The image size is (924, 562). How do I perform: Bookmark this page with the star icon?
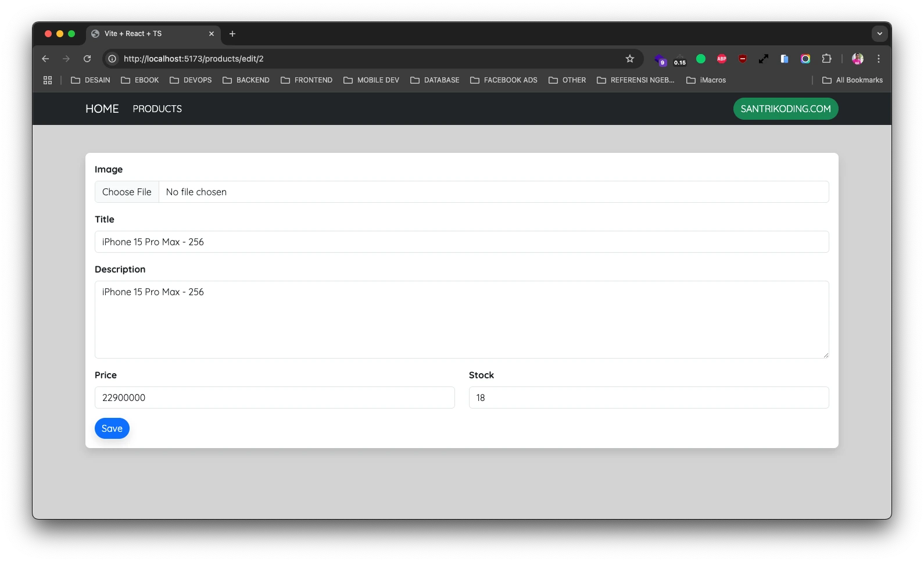tap(630, 59)
